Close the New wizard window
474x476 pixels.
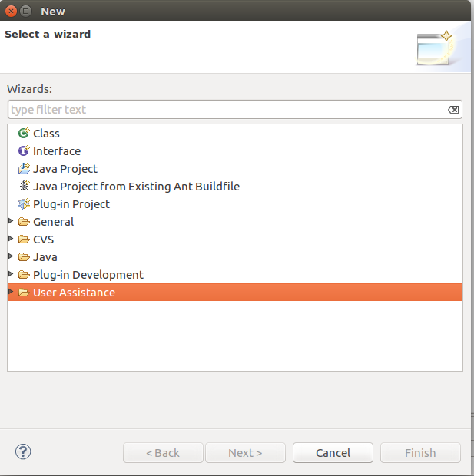[x=11, y=11]
